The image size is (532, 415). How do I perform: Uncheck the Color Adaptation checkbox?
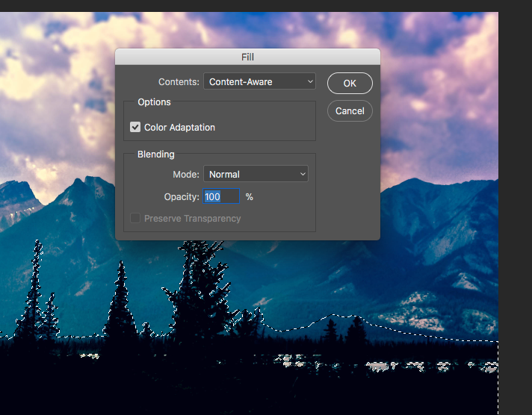click(x=135, y=127)
